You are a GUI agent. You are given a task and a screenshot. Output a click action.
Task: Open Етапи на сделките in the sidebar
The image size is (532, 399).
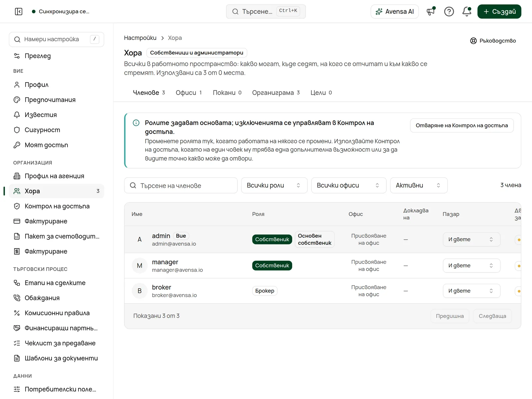pyautogui.click(x=57, y=283)
